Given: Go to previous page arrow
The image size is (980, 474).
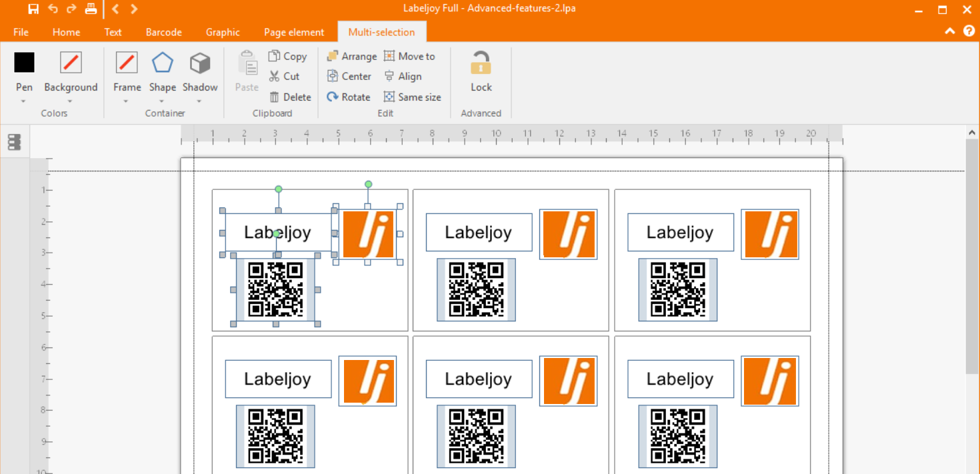Looking at the screenshot, I should pyautogui.click(x=115, y=9).
